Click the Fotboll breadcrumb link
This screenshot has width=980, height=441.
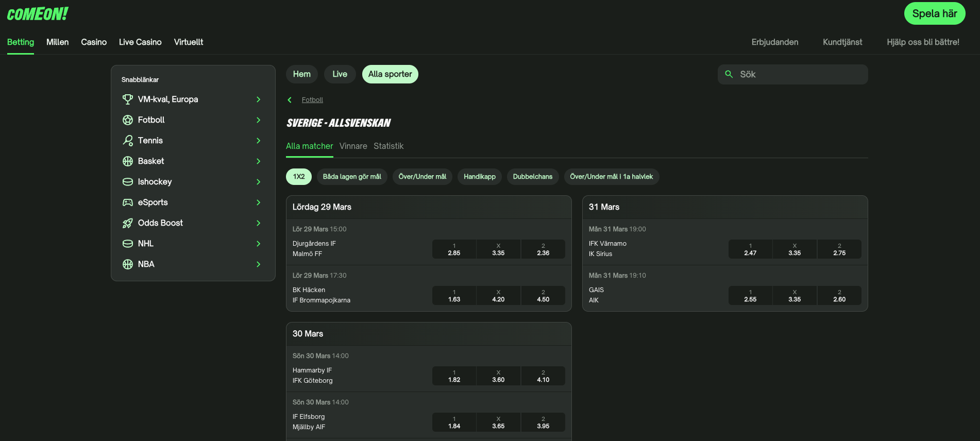click(312, 100)
